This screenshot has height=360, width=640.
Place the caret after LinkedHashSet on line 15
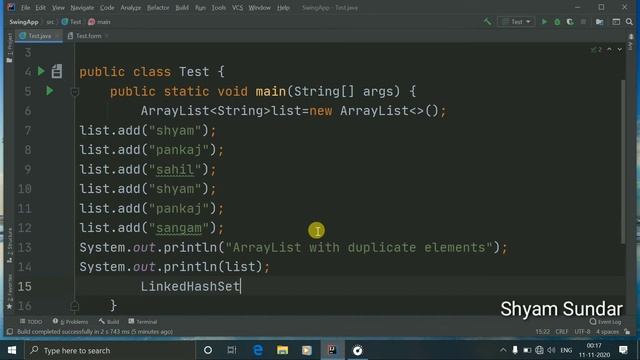240,286
